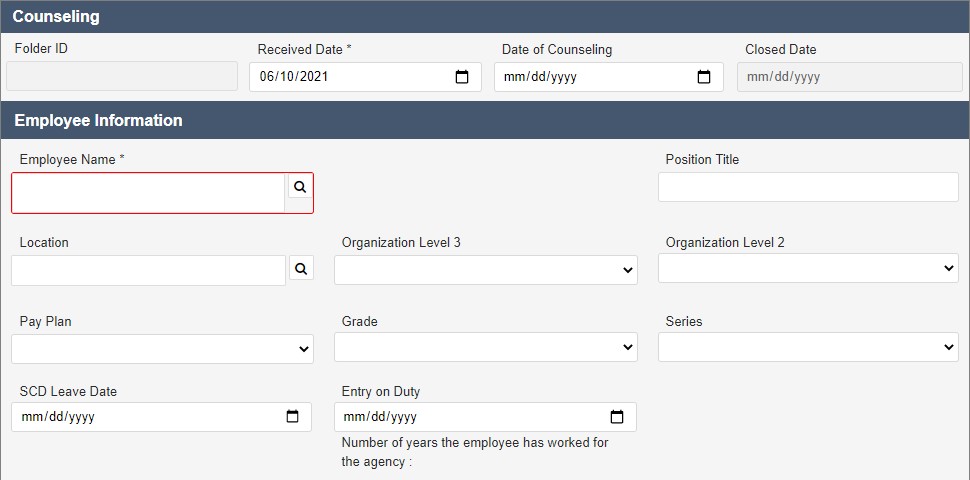Click the Position Title input field
The width and height of the screenshot is (970, 480).
[x=808, y=187]
